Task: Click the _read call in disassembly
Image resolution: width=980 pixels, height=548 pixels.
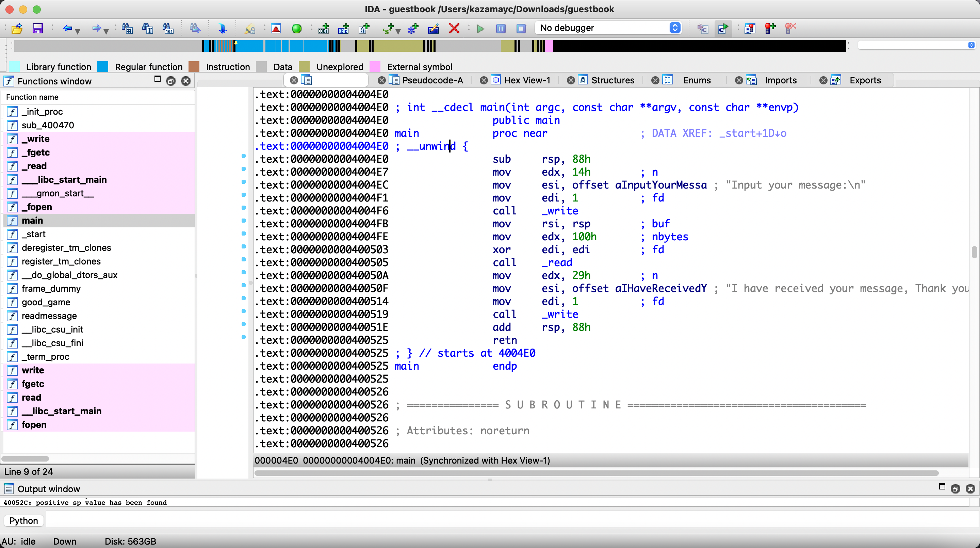Action: click(557, 262)
